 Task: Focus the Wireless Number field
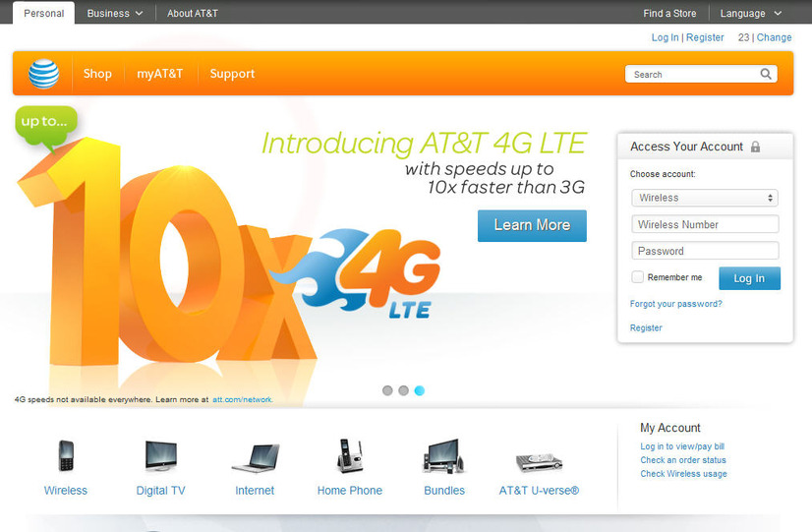click(x=705, y=224)
